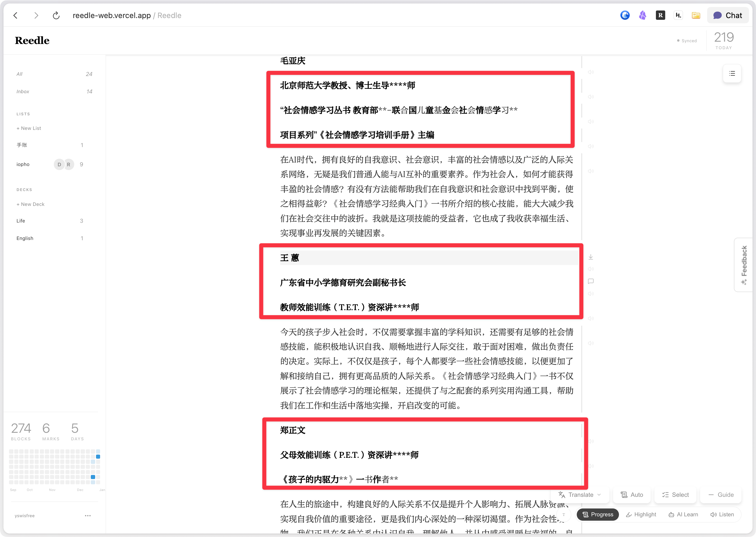Screen dimensions: 756x537
Task: Click the browser address bar URL
Action: [x=112, y=15]
